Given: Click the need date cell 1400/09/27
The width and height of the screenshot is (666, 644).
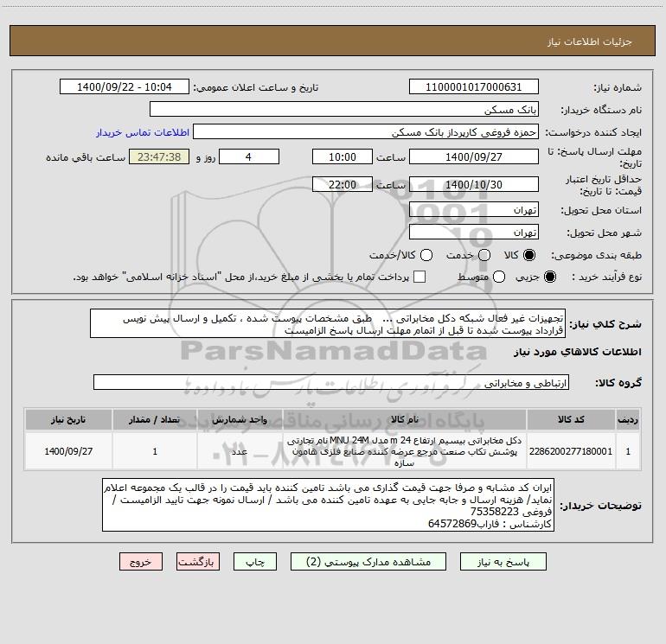Looking at the screenshot, I should [68, 451].
